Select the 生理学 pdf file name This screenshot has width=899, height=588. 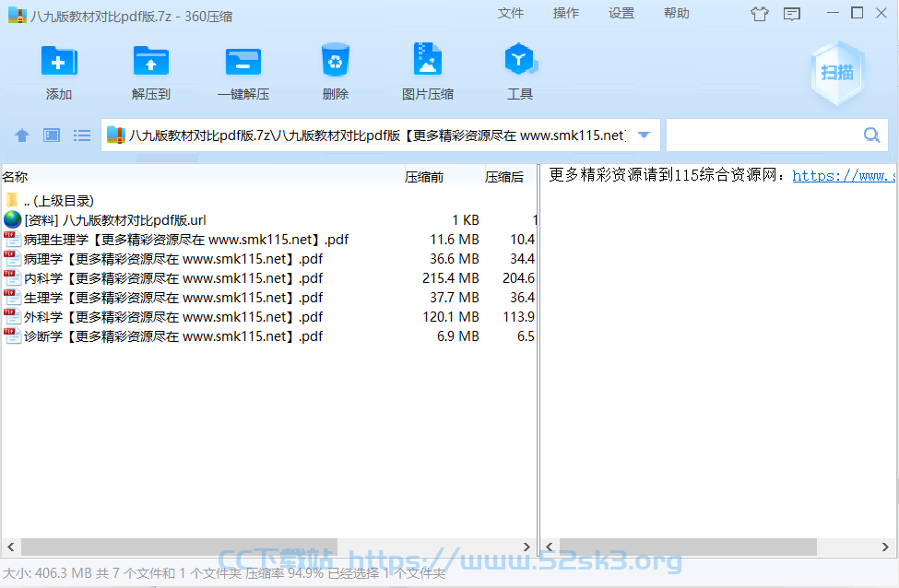[173, 298]
